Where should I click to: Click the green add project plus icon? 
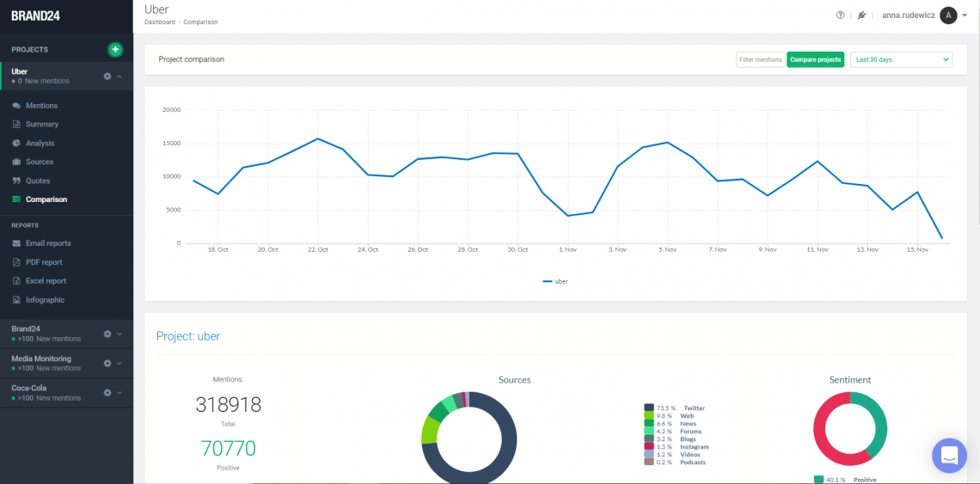(115, 50)
